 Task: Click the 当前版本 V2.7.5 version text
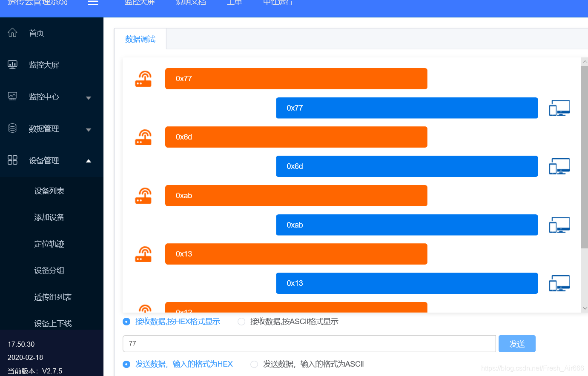pos(35,371)
